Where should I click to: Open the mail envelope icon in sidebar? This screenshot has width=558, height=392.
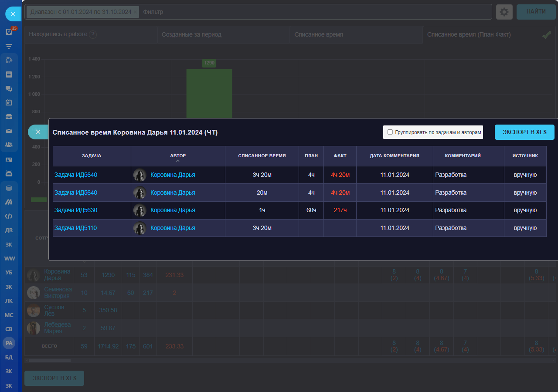[9, 131]
